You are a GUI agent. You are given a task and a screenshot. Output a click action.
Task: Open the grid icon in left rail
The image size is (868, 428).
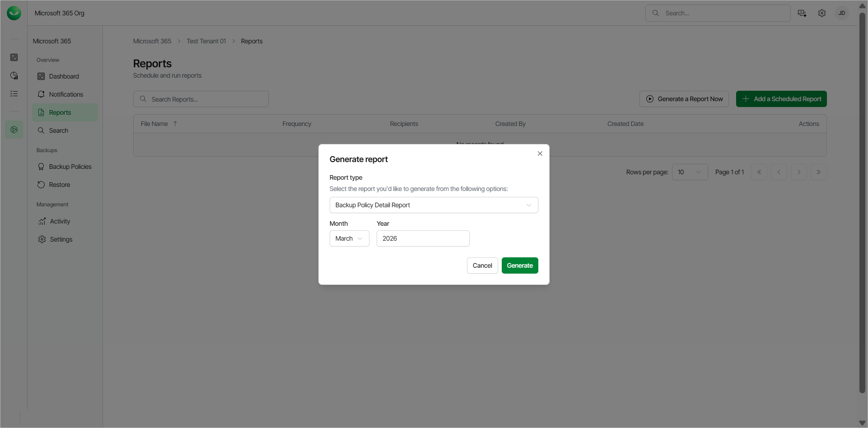pos(14,57)
